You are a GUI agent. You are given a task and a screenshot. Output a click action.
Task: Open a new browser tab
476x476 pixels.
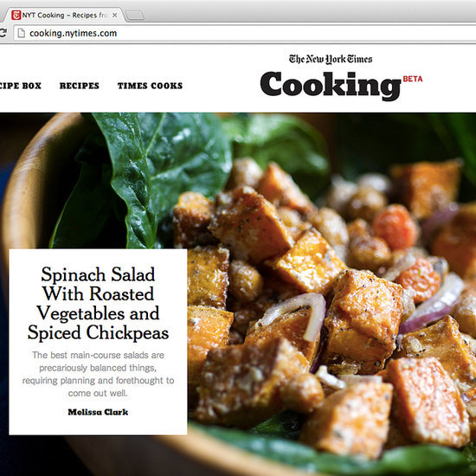coord(135,16)
